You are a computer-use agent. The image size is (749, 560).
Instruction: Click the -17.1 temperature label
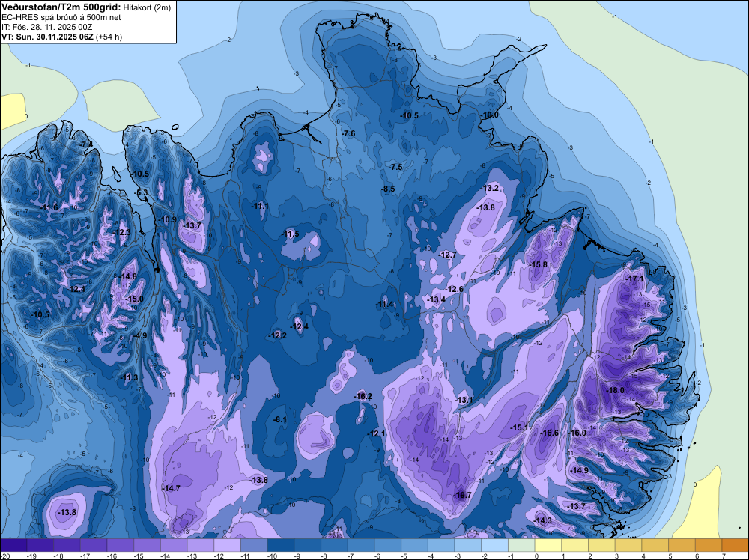635,279
